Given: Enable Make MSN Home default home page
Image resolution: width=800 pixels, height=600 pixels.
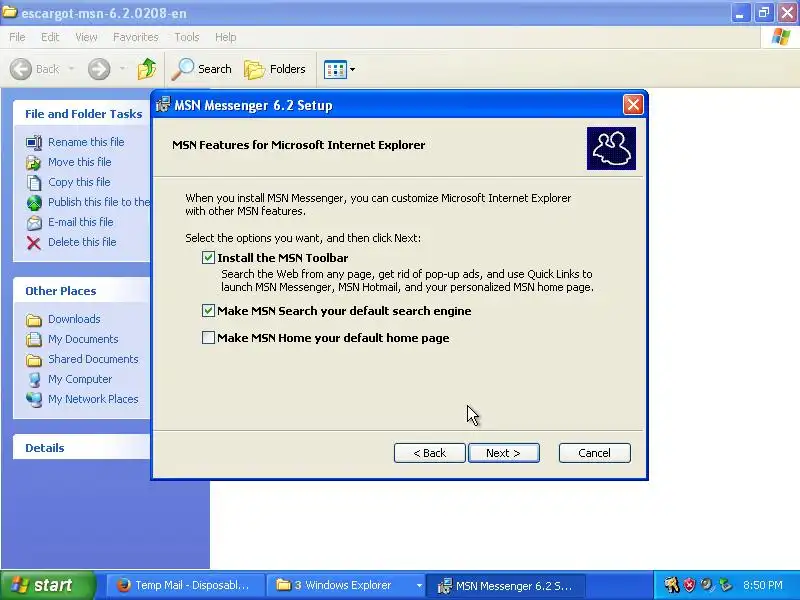Looking at the screenshot, I should (x=208, y=338).
